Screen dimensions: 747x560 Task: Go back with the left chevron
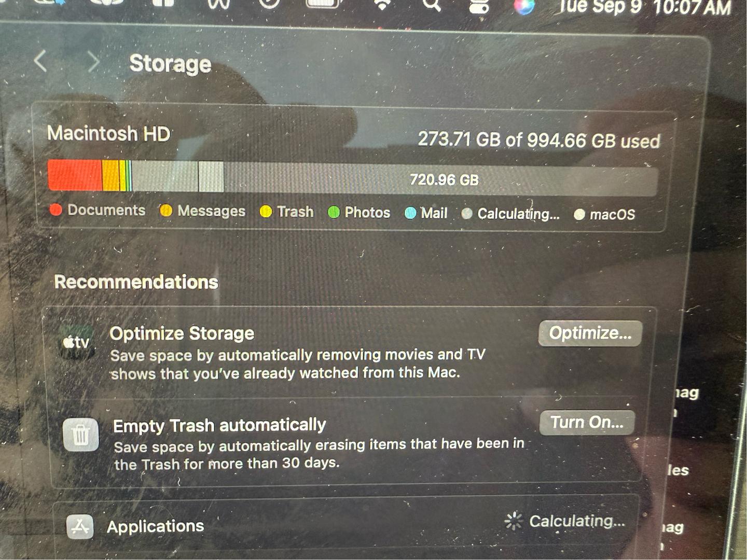pyautogui.click(x=40, y=61)
